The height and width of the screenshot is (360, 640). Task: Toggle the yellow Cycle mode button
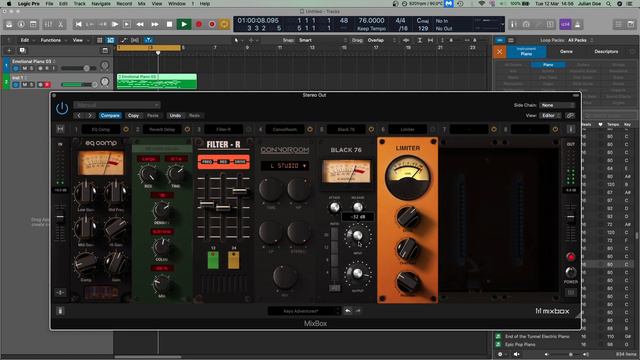pos(224,24)
